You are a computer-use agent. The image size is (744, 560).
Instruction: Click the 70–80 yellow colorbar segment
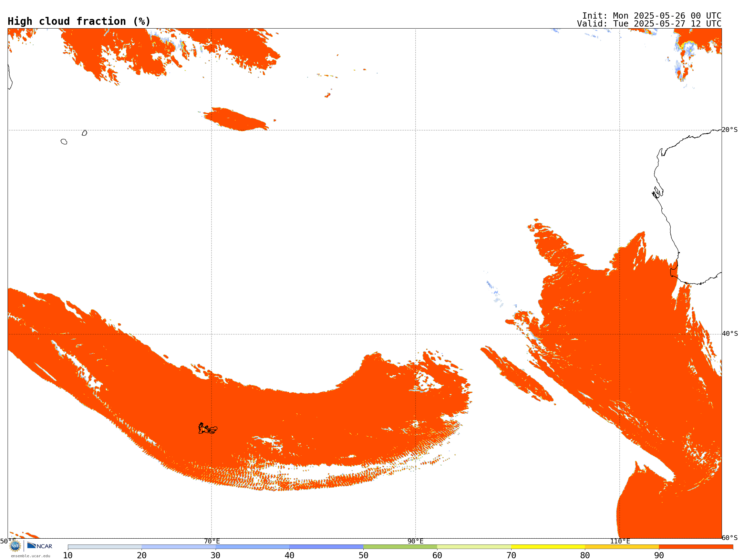tap(548, 547)
